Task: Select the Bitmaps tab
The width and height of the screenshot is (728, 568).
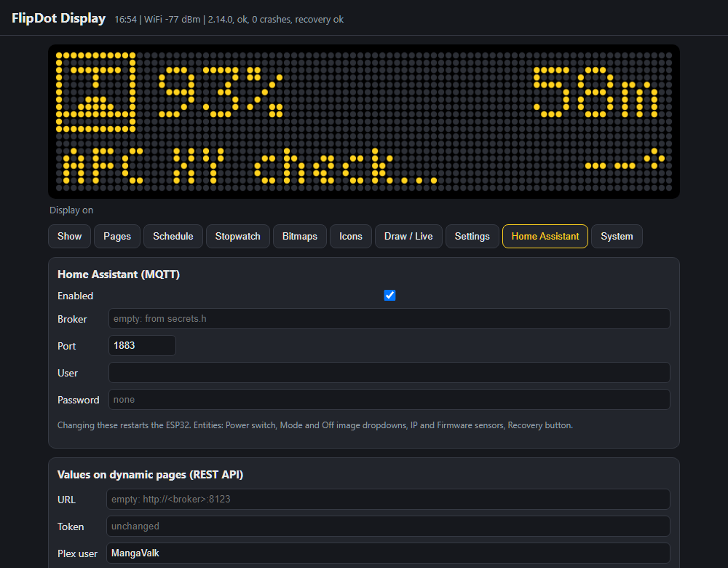Action: point(300,237)
